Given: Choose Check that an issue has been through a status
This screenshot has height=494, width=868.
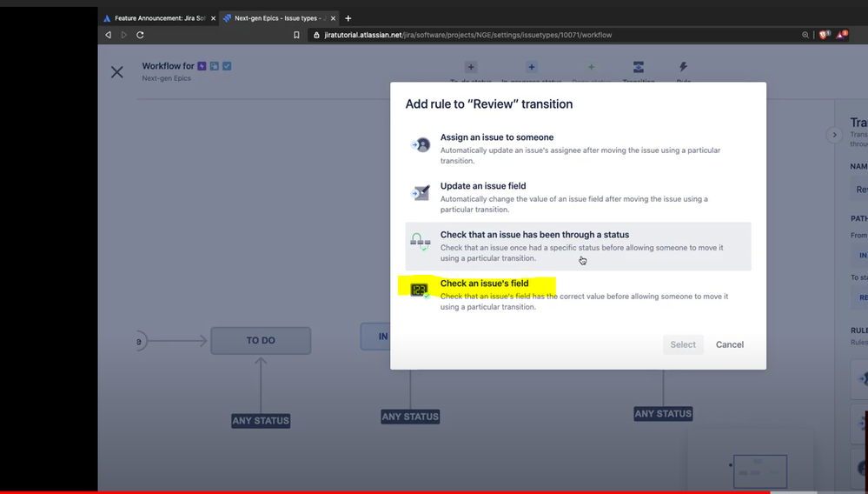Looking at the screenshot, I should (x=578, y=246).
